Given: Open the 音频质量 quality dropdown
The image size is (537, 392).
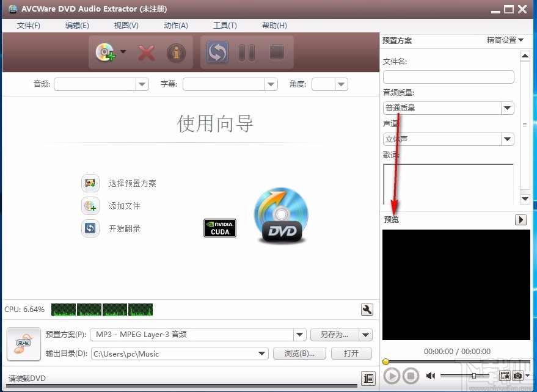Looking at the screenshot, I should click(507, 108).
